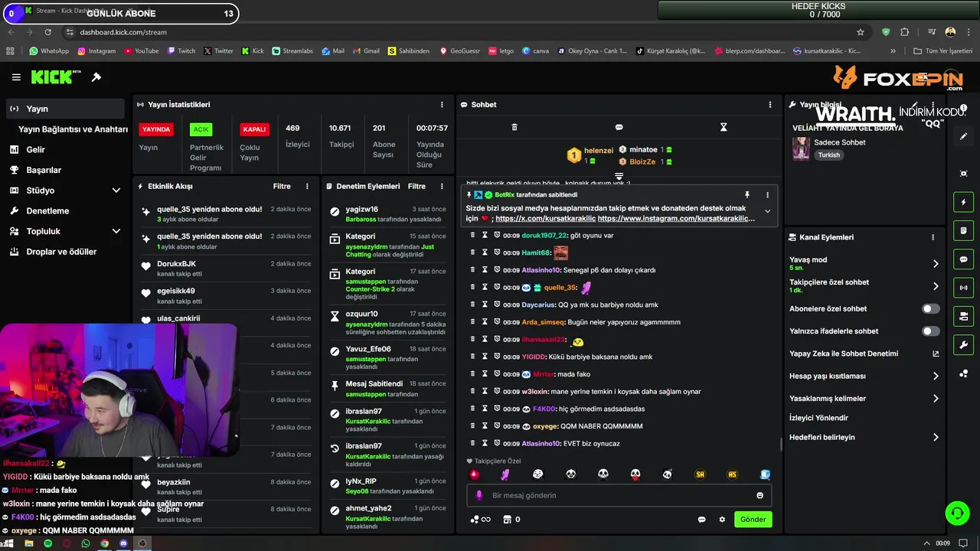The image size is (980, 551).
Task: Click the trash icon to clear chat
Action: click(514, 127)
